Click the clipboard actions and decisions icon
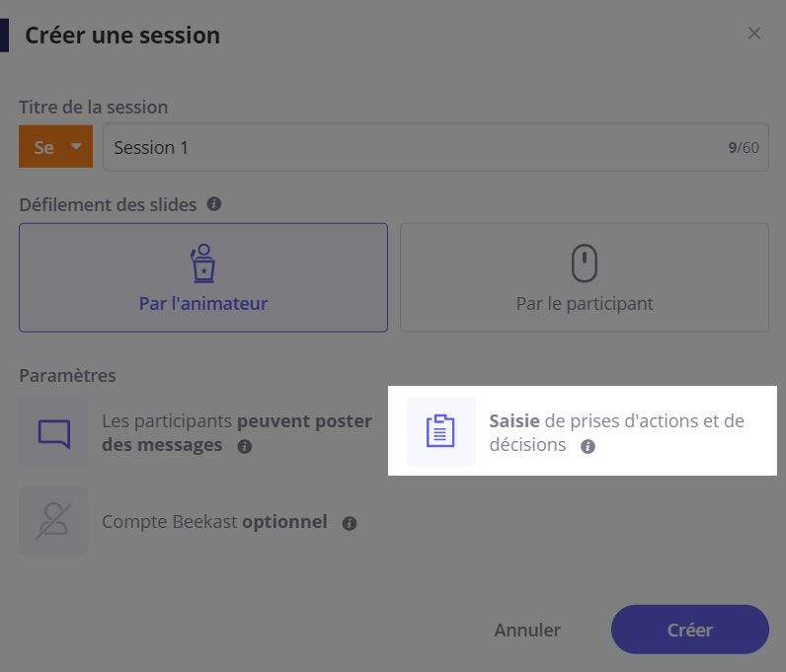The width and height of the screenshot is (786, 672). [440, 432]
